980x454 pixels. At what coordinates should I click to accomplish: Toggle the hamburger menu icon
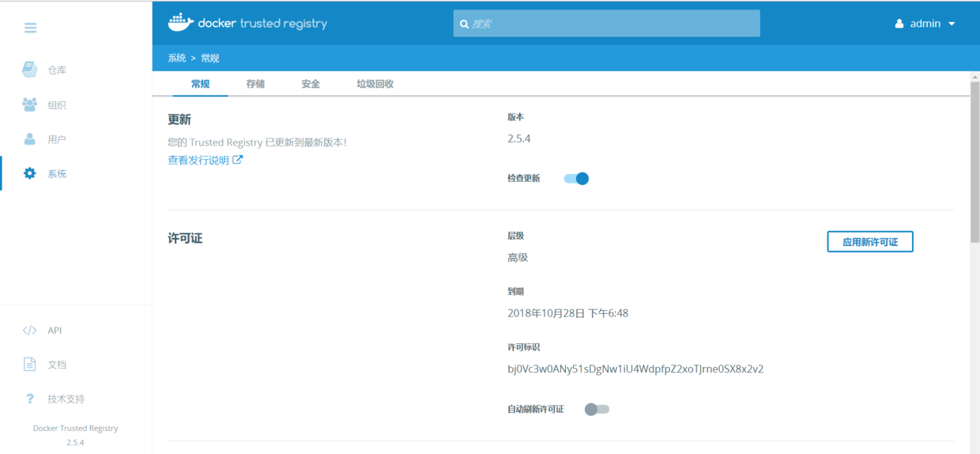[30, 28]
